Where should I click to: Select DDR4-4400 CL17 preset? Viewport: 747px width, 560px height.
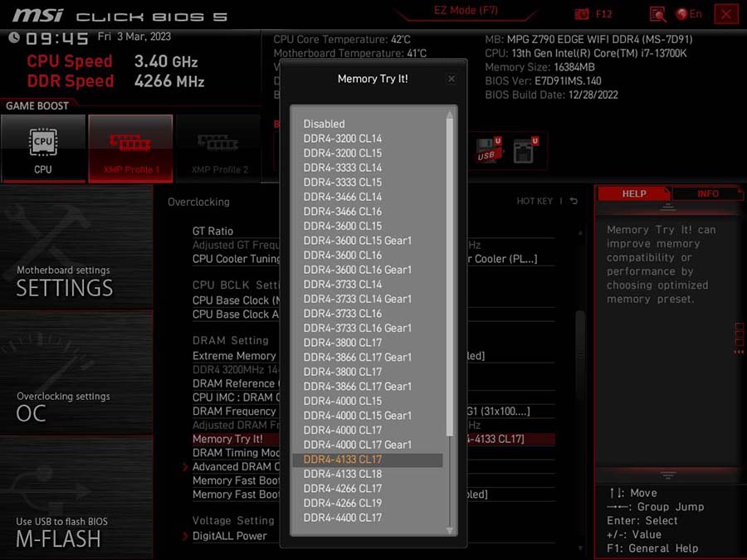343,518
